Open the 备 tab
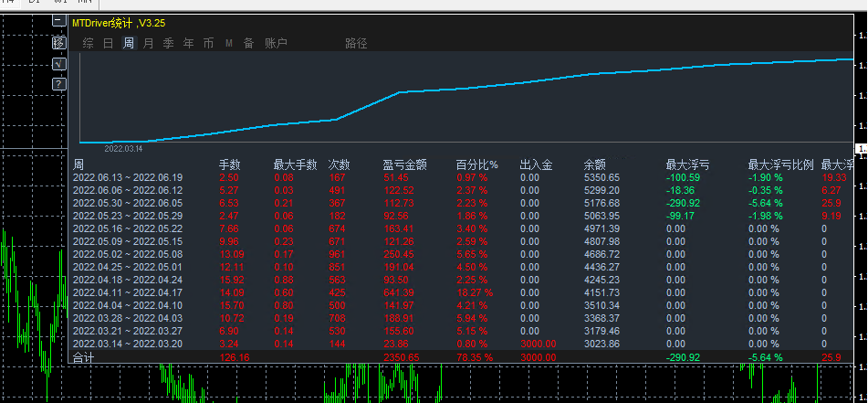Image resolution: width=868 pixels, height=403 pixels. pos(248,43)
